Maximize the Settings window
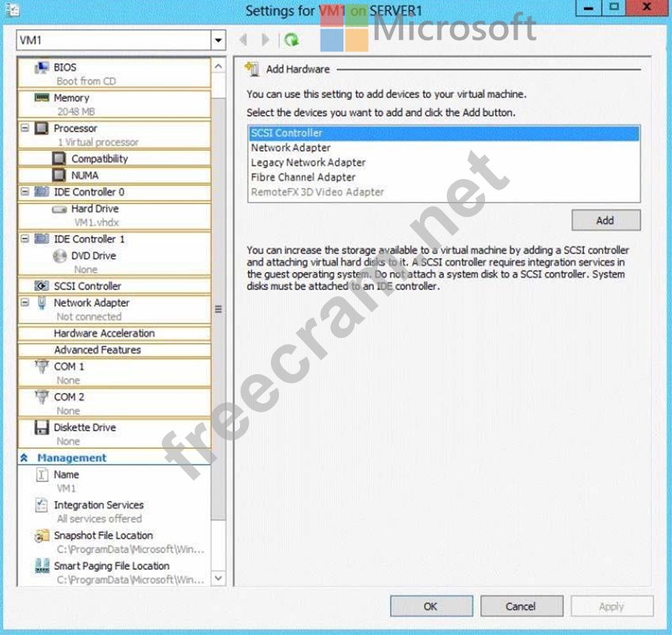The height and width of the screenshot is (635, 672). click(613, 8)
